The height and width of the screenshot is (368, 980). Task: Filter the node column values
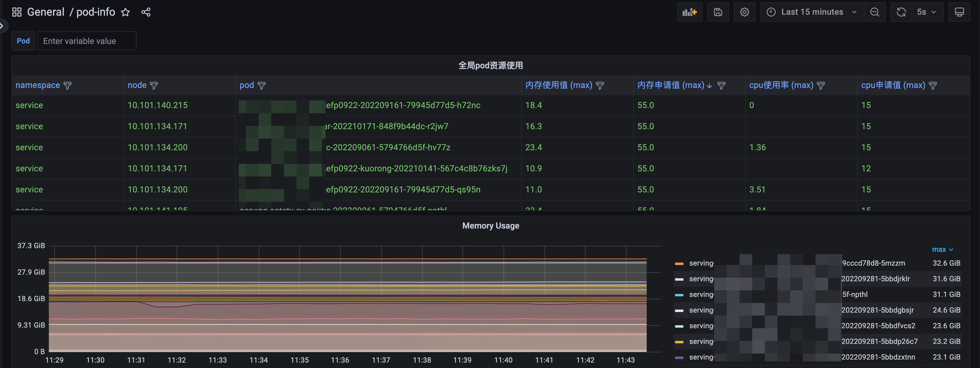click(154, 86)
